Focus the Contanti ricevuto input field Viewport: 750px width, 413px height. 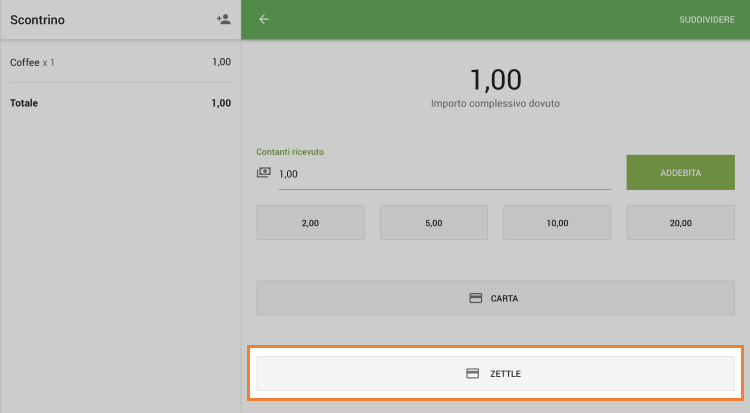444,174
